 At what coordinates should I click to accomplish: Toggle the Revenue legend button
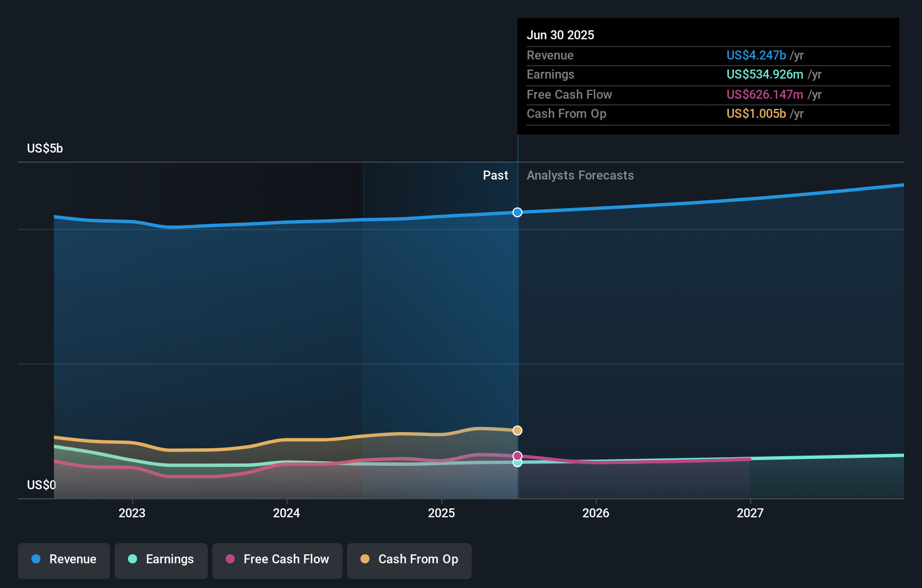tap(64, 561)
